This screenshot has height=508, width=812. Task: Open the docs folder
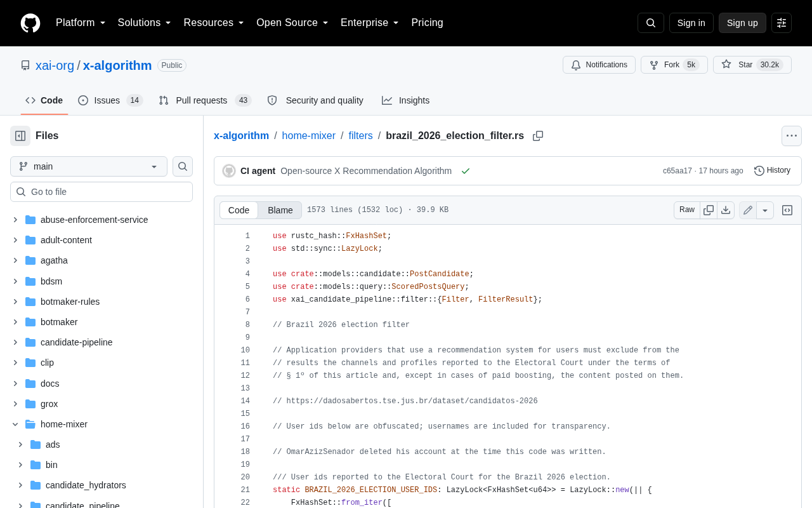(49, 384)
